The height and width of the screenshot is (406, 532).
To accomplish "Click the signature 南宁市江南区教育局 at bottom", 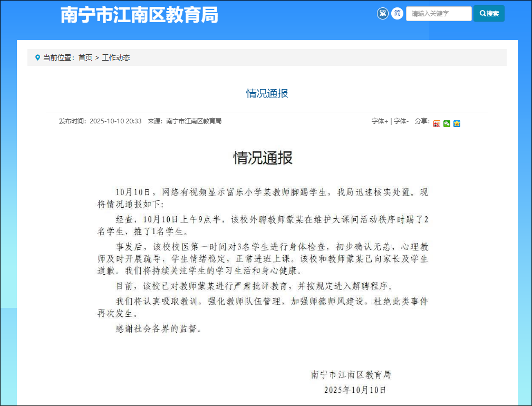I will 351,375.
